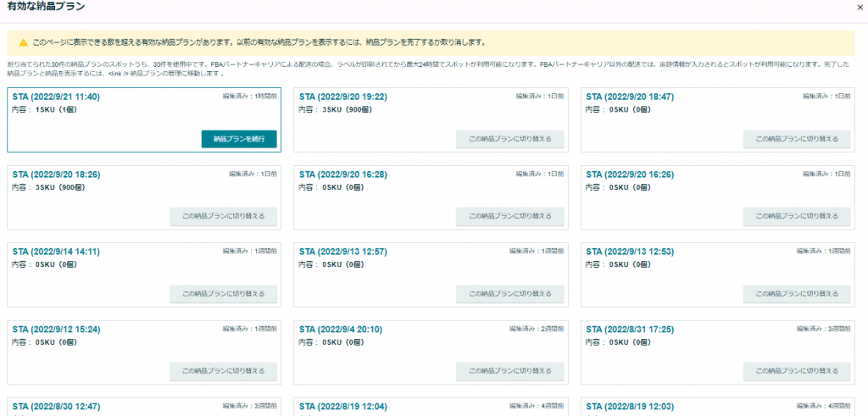Switch to the STA (2022/9/20 16:26) plan

[797, 216]
